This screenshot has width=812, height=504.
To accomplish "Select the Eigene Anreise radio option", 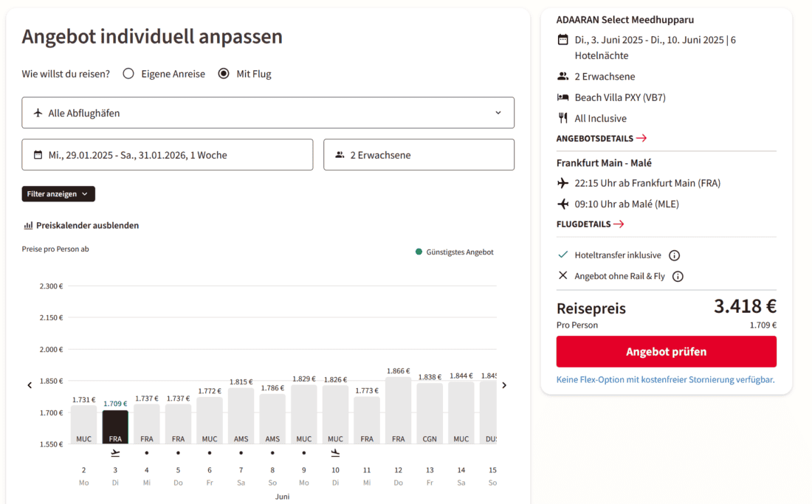I will pos(128,74).
